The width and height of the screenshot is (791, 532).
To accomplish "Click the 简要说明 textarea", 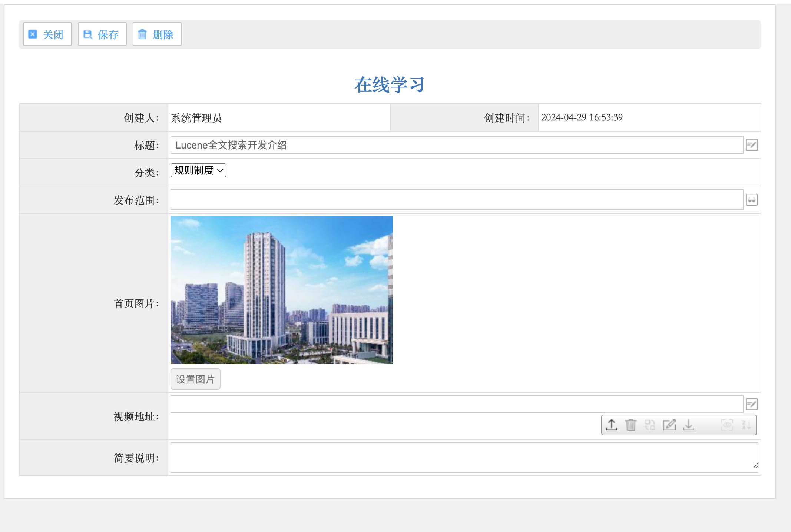I will click(x=463, y=458).
